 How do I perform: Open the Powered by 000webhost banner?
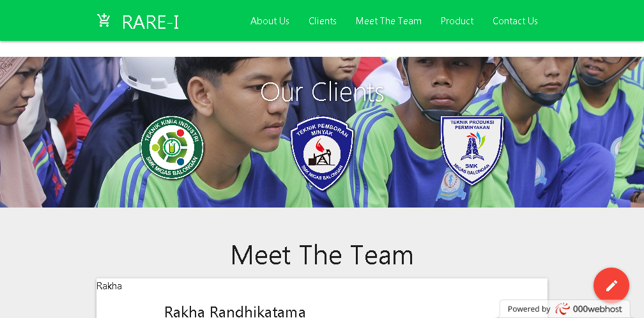click(565, 309)
